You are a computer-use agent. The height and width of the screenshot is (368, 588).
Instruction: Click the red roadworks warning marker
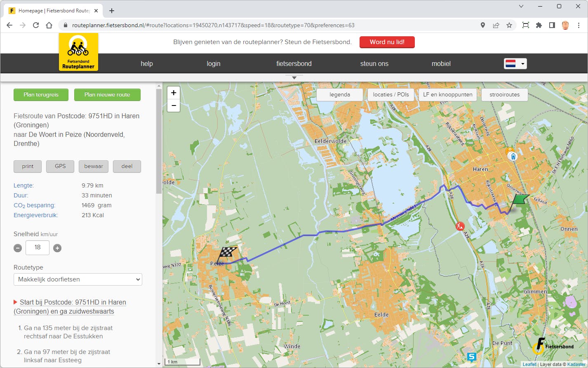click(460, 226)
